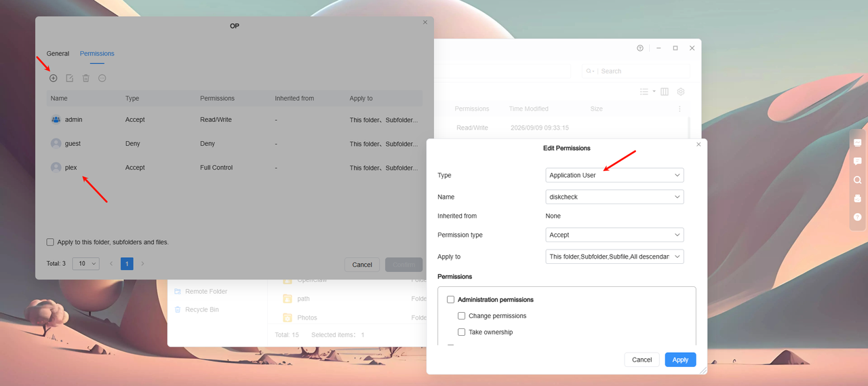Switch file manager to list view icon

click(644, 92)
